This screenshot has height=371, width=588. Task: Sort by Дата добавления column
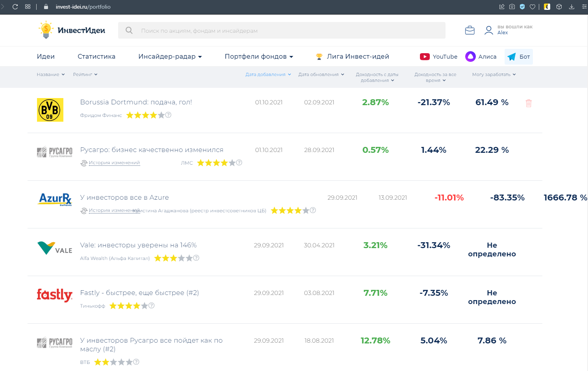click(268, 74)
